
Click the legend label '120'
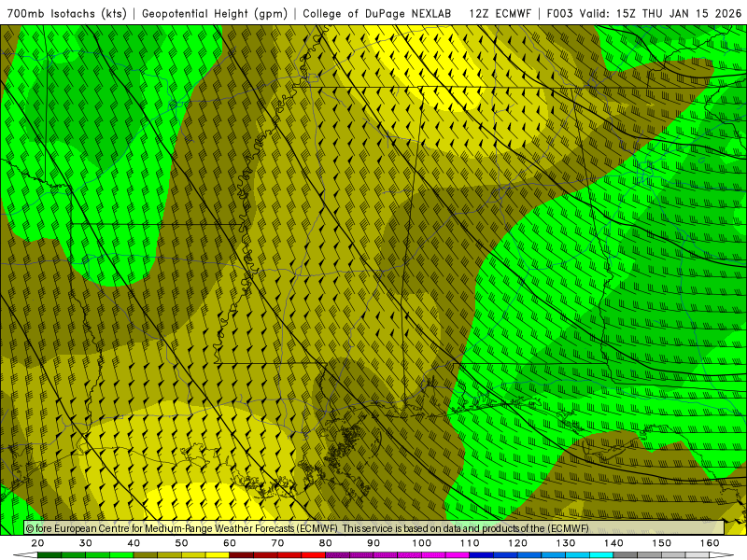[517, 543]
